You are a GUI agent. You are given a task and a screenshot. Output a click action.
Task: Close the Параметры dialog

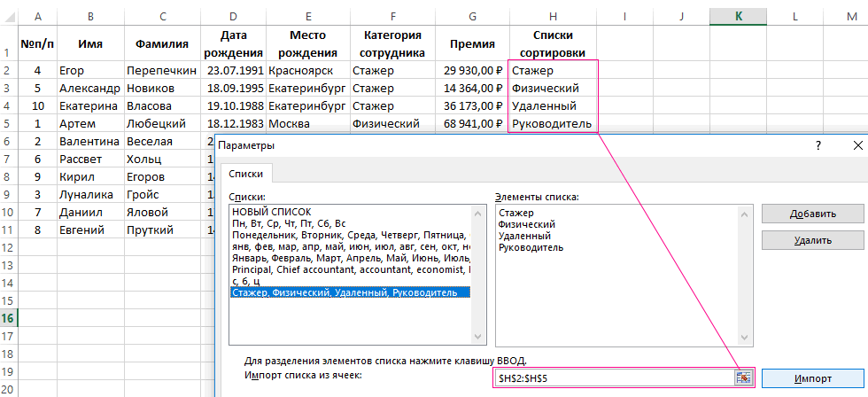click(x=856, y=145)
